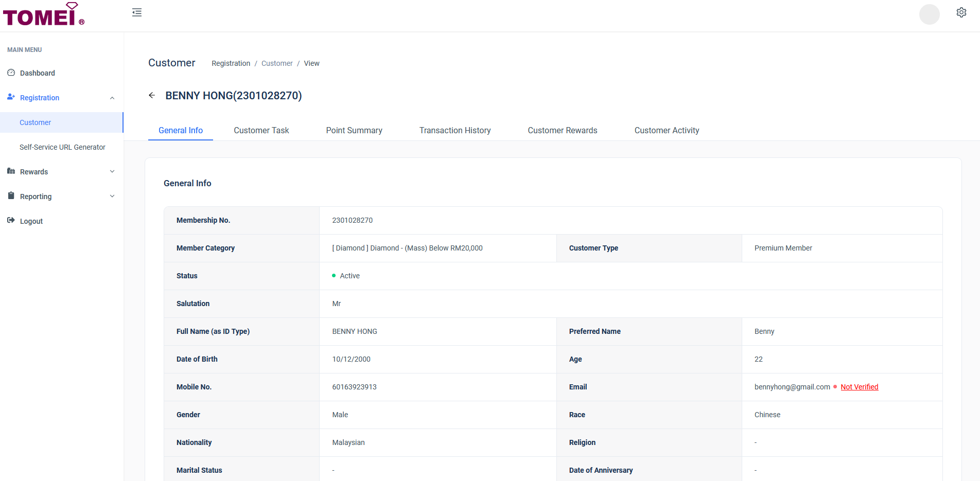The image size is (980, 481).
Task: Open Self-Service URL Generator in sidebar
Action: click(62, 147)
